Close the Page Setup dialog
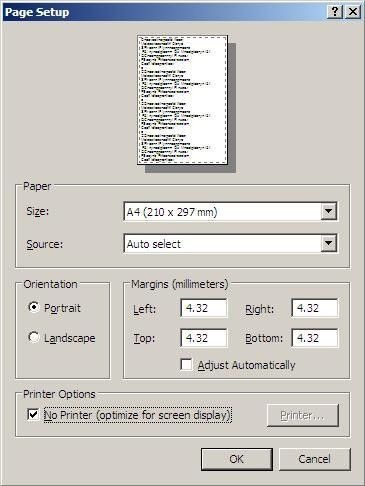 (x=353, y=12)
